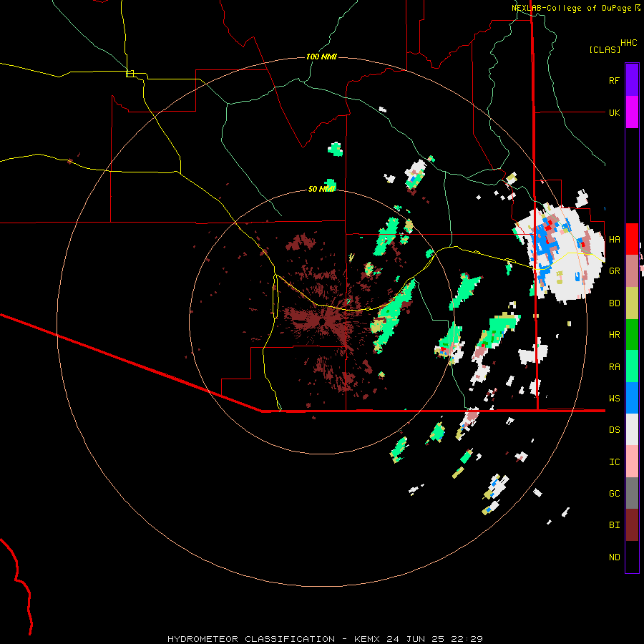Select the WS blue legend swatch
The width and height of the screenshot is (644, 644).
(632, 398)
